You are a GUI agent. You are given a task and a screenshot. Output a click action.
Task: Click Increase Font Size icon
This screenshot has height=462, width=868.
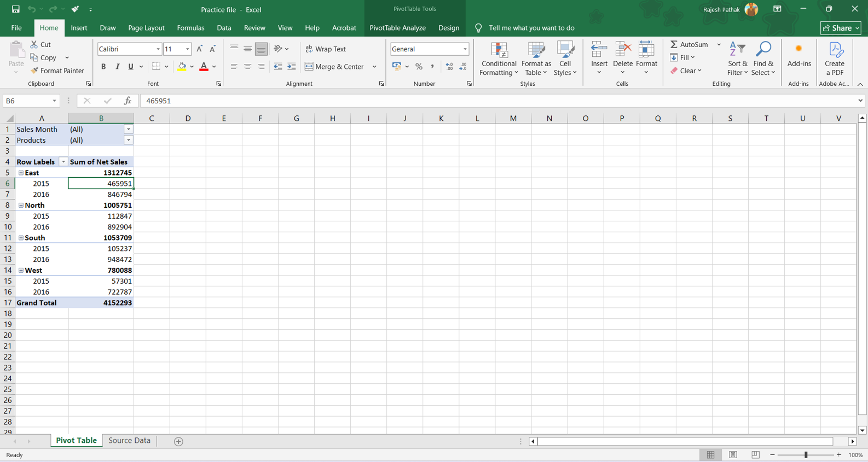tap(199, 49)
